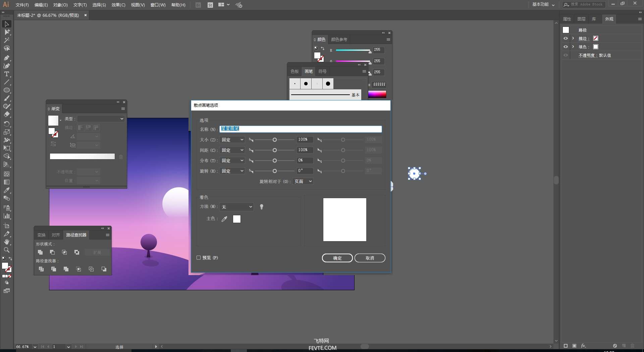
Task: Switch to the Align tab
Action: click(x=56, y=235)
